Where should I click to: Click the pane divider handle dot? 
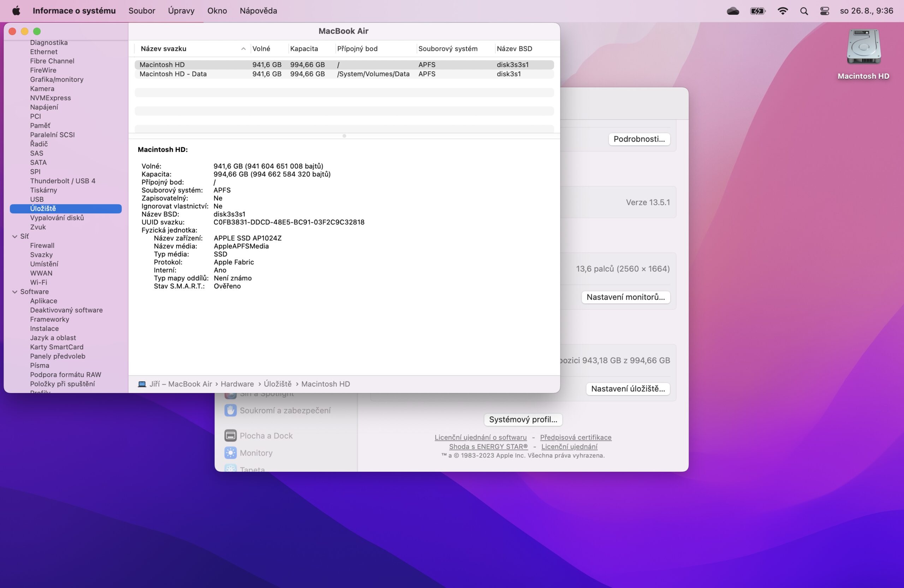point(344,136)
